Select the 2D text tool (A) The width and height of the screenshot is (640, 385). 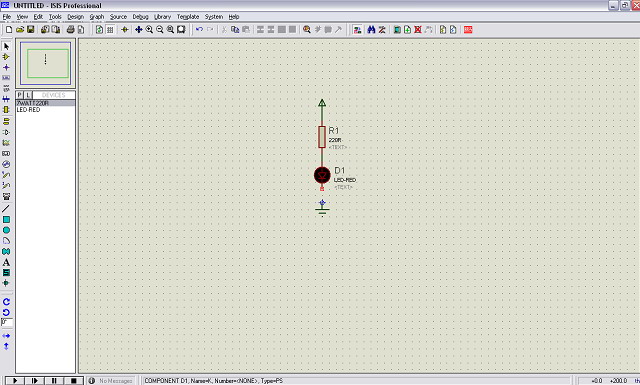pos(6,262)
